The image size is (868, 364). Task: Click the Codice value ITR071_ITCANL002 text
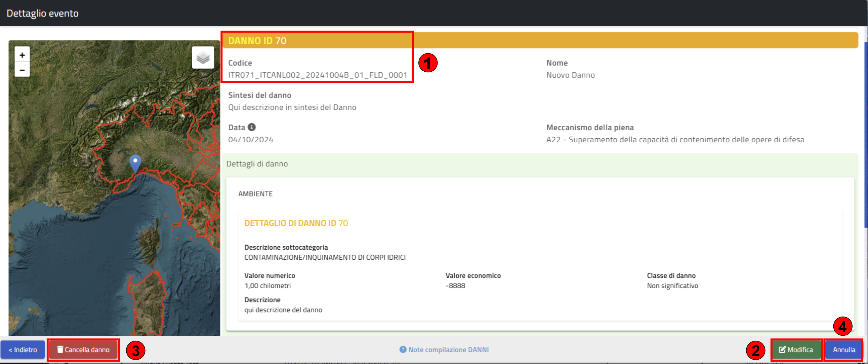[x=318, y=75]
